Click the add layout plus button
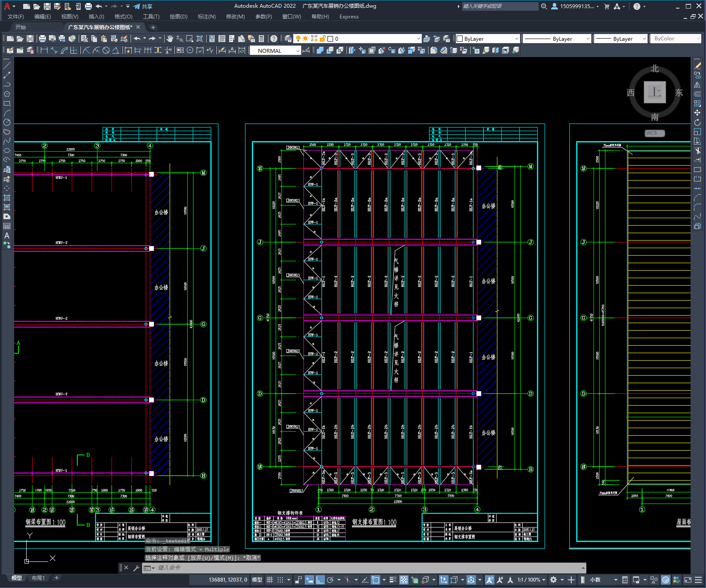Image resolution: width=706 pixels, height=588 pixels. 56,578
